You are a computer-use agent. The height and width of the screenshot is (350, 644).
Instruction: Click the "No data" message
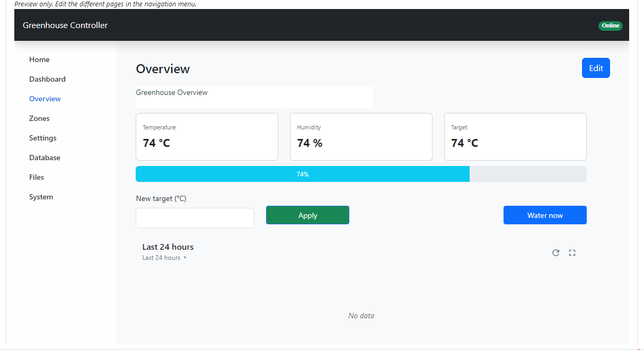361,316
